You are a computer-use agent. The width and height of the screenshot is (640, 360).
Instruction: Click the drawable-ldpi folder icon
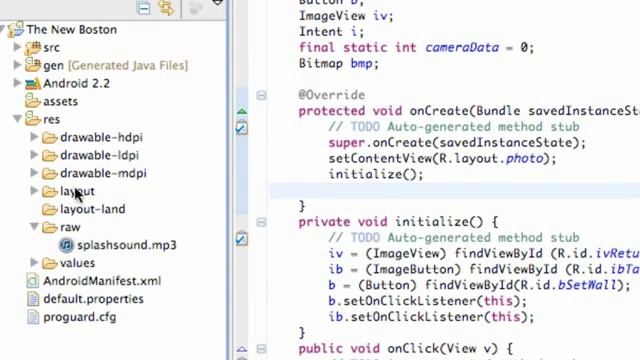point(50,156)
